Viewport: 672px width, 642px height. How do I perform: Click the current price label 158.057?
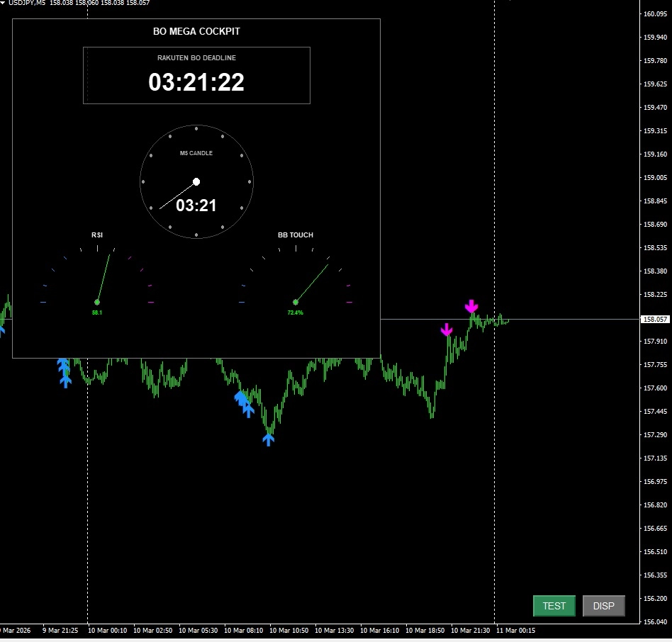pyautogui.click(x=655, y=320)
